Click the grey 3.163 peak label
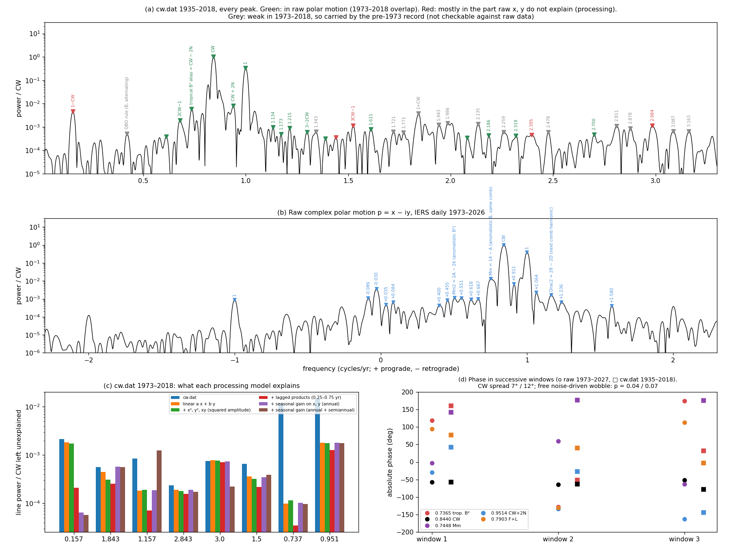Screen dimensions: 747x560 point(689,121)
